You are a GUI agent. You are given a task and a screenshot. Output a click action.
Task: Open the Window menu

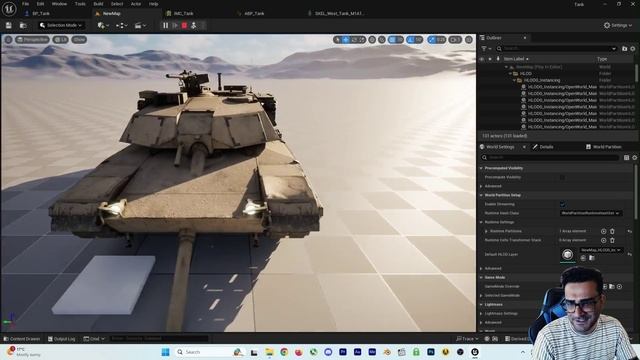[59, 4]
